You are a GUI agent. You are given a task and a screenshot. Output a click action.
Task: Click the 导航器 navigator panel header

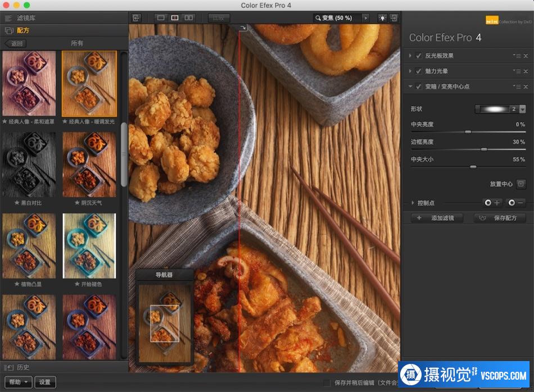[x=164, y=275]
